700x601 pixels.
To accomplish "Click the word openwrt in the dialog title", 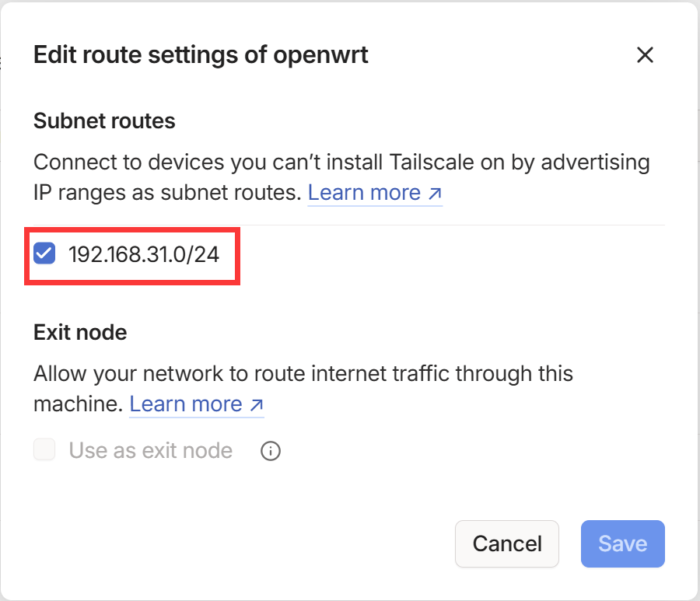I will click(320, 55).
